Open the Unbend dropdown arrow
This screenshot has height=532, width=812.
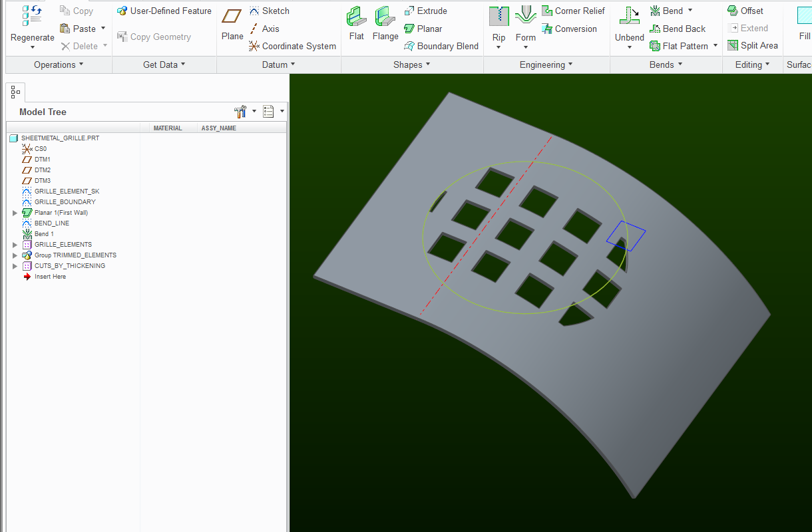[x=630, y=47]
